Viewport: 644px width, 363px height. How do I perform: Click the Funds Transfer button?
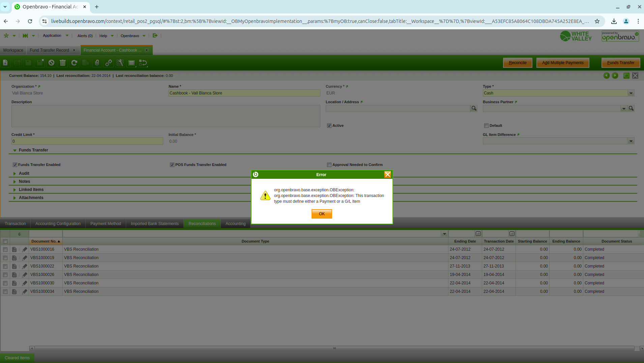620,63
